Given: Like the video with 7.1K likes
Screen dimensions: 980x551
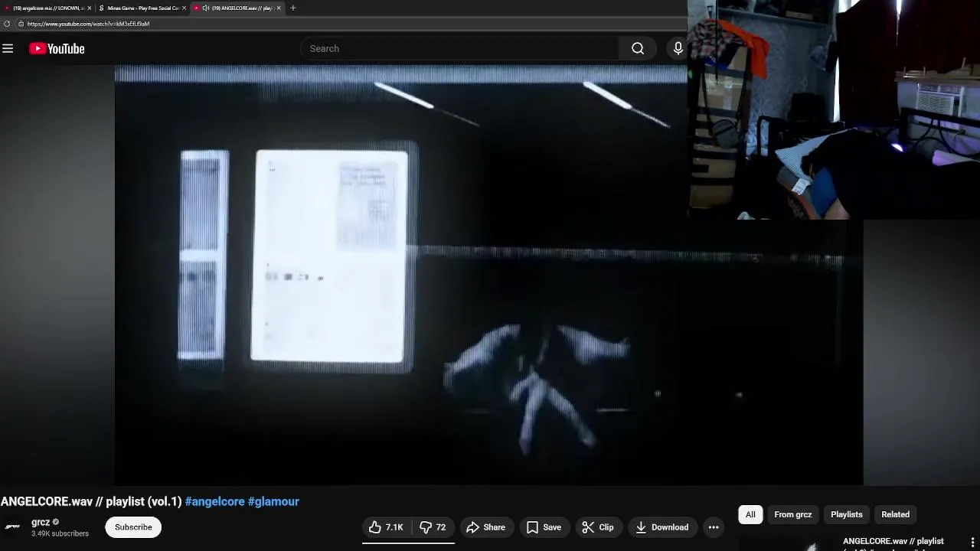Looking at the screenshot, I should (386, 527).
